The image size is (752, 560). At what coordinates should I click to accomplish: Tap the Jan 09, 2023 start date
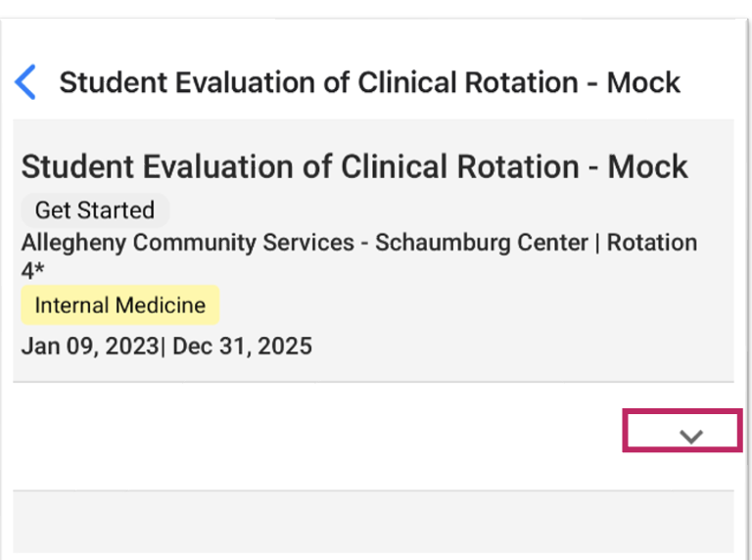tap(88, 346)
